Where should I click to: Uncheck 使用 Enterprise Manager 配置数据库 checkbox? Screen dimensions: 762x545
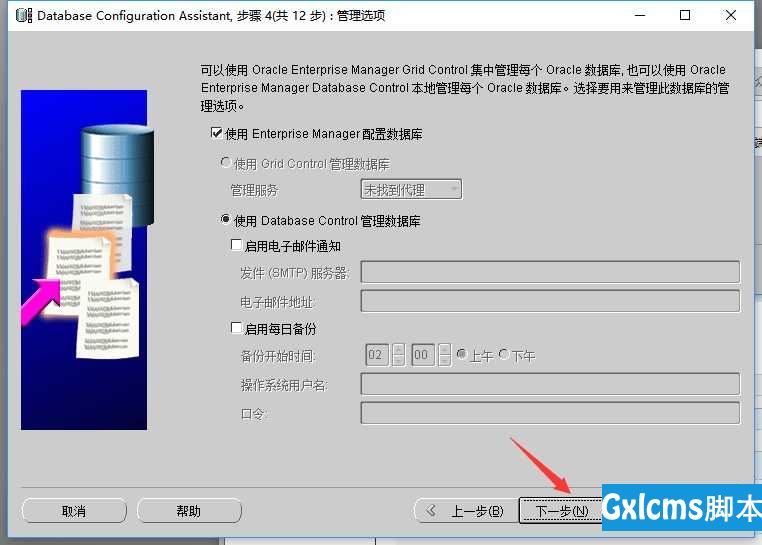click(x=216, y=133)
